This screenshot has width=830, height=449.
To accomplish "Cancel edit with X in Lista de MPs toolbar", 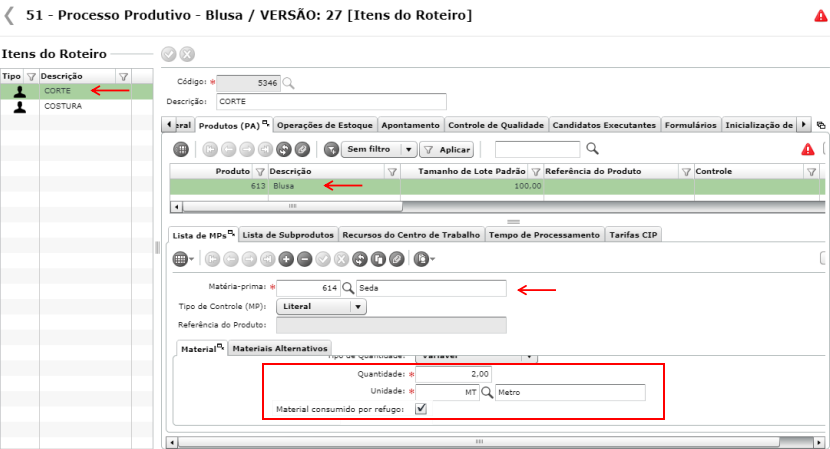I will point(341,259).
